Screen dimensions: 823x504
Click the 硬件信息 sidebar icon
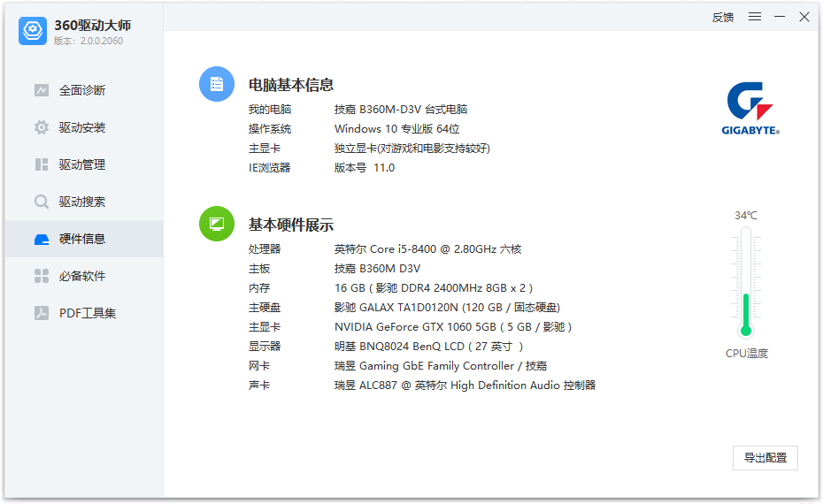42,239
